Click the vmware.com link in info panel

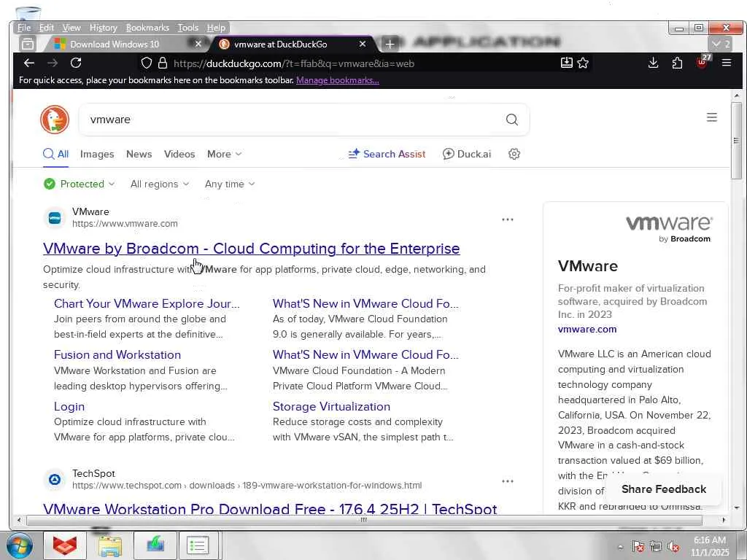tap(587, 329)
